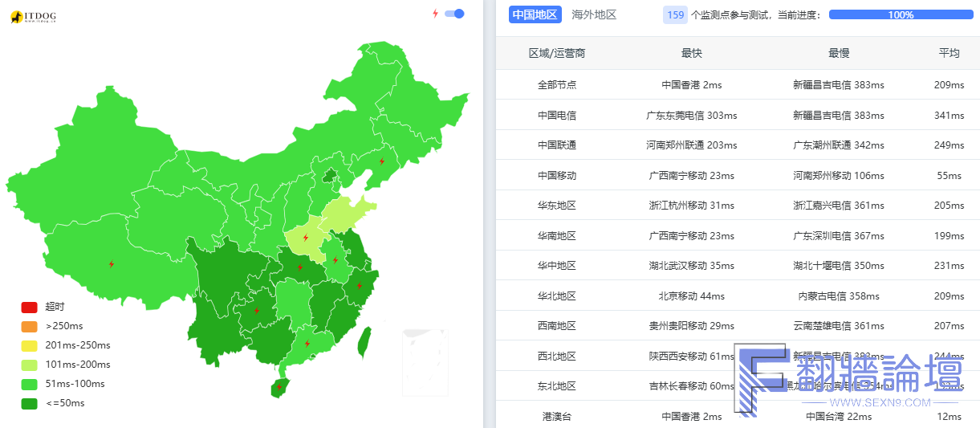Toggle the blue switch above the map
The height and width of the screenshot is (428, 980).
tap(455, 14)
